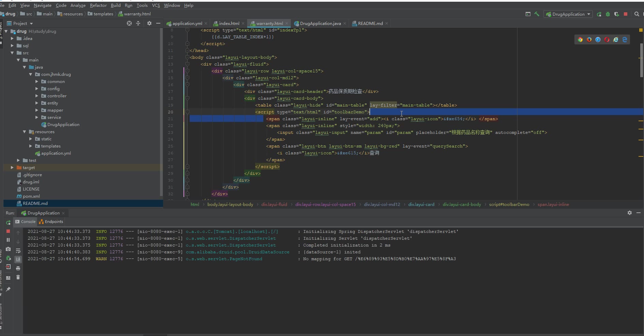Expand the controller package
644x336 pixels.
[x=37, y=96]
